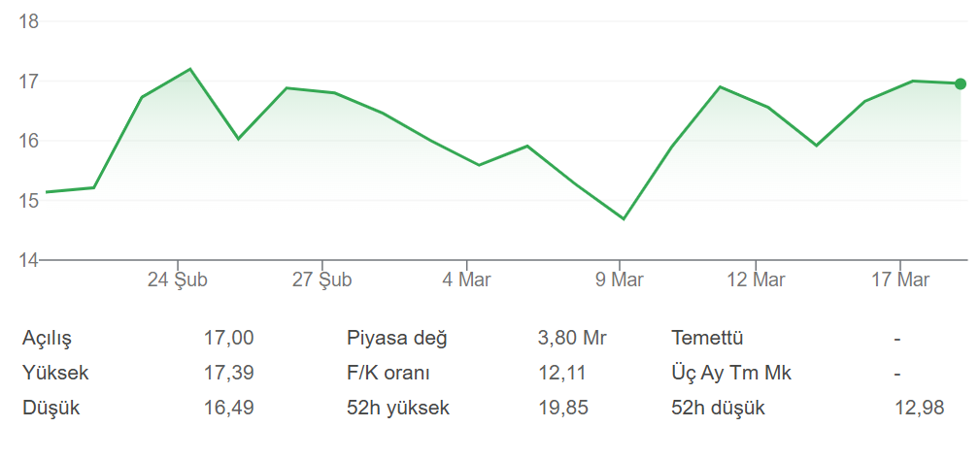Click the green endpoint dot on chart
This screenshot has height=460, width=980.
961,83
